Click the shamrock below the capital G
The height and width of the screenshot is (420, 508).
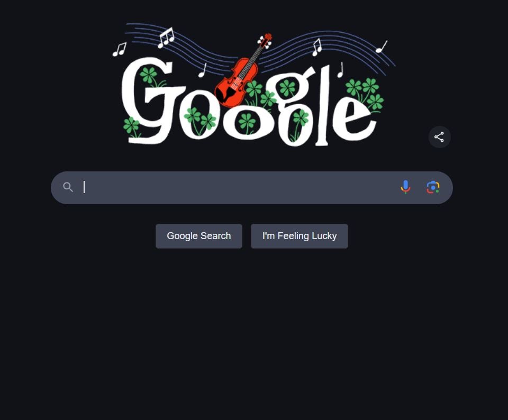pos(132,126)
